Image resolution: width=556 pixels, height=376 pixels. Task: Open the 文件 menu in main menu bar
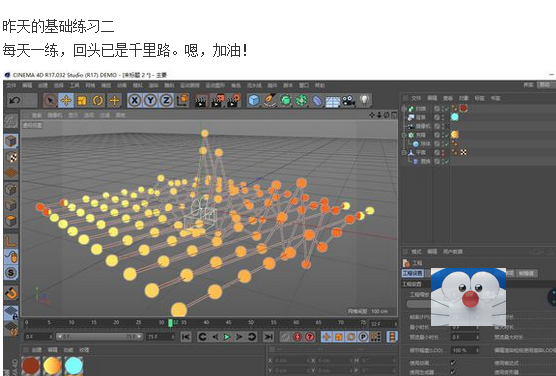click(x=11, y=85)
